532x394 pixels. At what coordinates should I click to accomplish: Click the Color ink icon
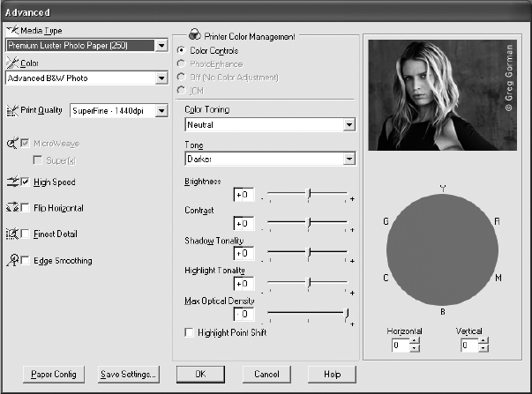click(x=11, y=63)
